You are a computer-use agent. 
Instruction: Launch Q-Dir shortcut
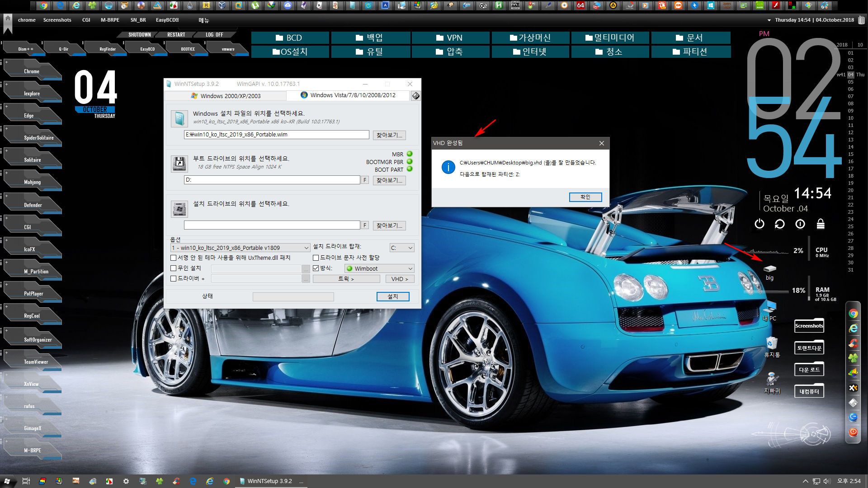(x=64, y=49)
